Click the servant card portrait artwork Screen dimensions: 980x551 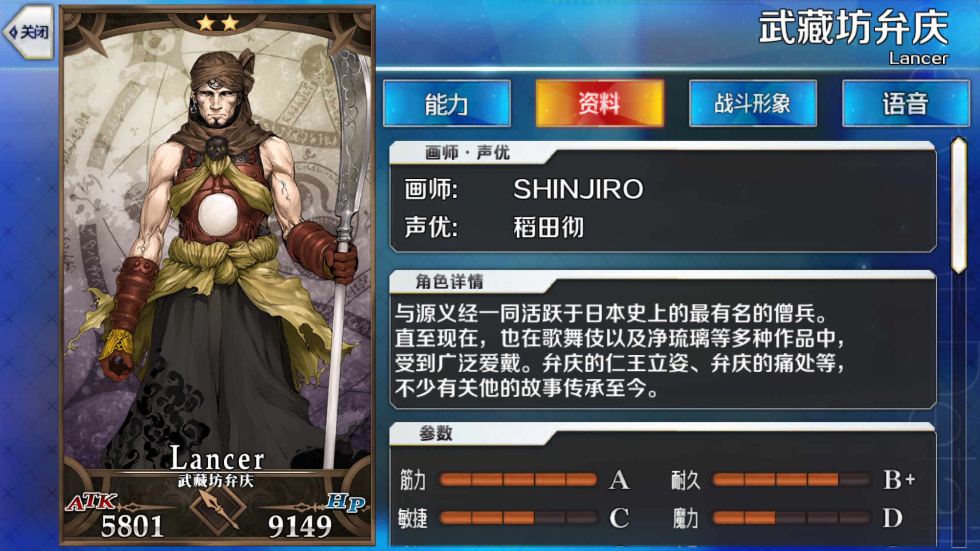(x=217, y=248)
